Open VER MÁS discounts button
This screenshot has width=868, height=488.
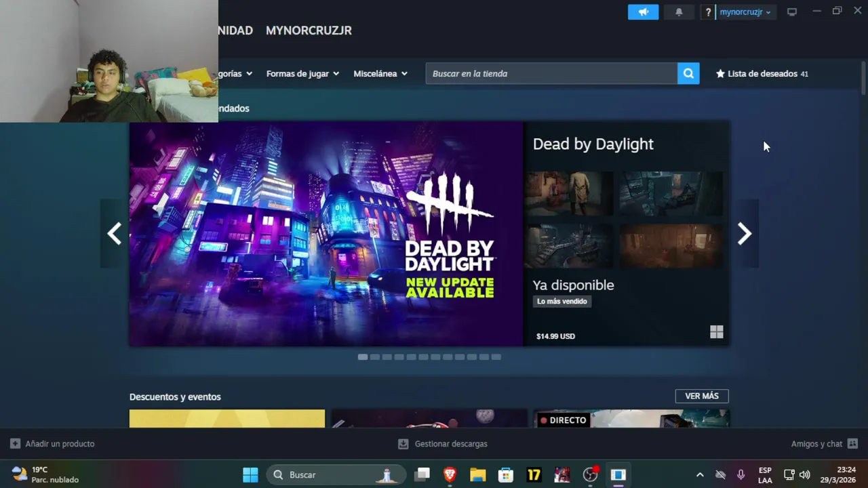click(x=702, y=396)
